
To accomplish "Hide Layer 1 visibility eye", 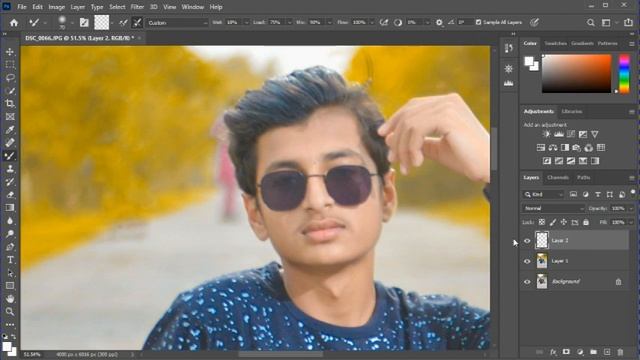I will tap(527, 261).
